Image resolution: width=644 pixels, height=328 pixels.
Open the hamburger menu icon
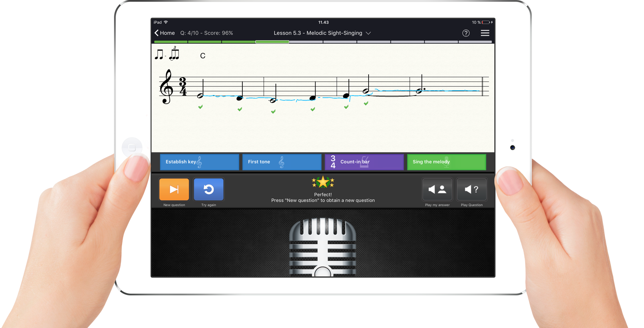pos(485,33)
